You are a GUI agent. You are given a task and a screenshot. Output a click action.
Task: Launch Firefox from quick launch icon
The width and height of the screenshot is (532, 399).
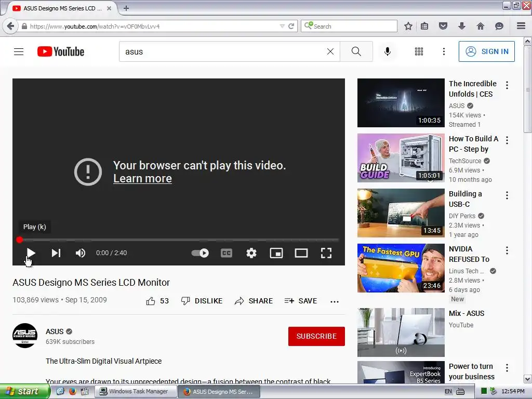(73, 392)
